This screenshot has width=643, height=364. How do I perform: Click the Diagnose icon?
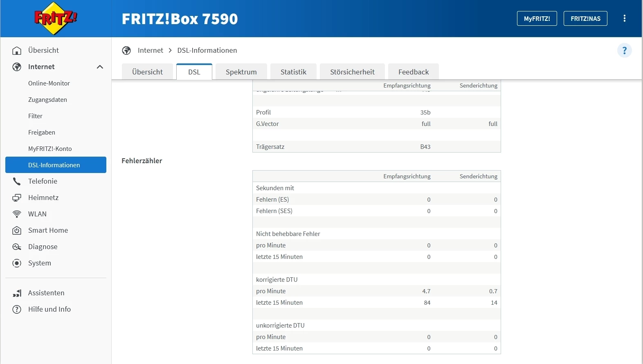tap(17, 247)
